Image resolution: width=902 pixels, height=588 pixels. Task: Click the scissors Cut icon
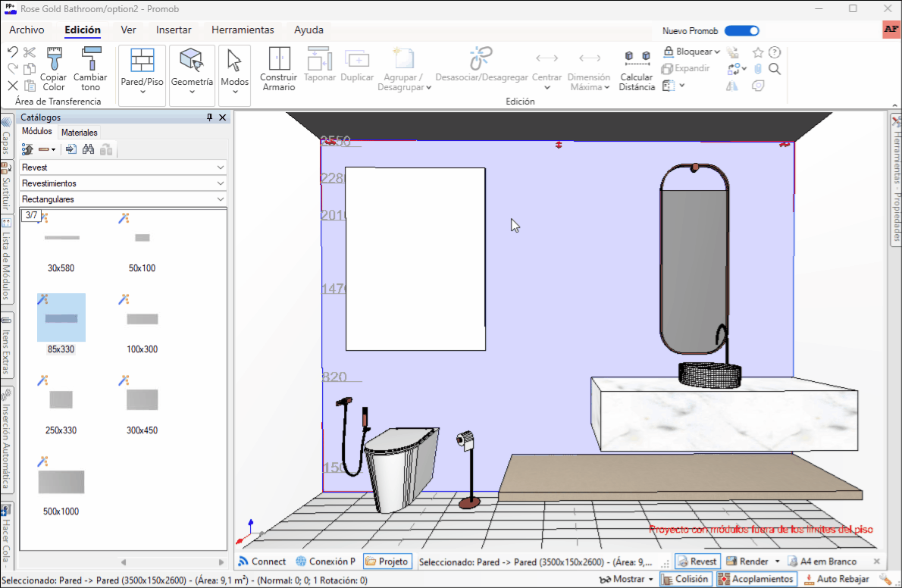30,52
